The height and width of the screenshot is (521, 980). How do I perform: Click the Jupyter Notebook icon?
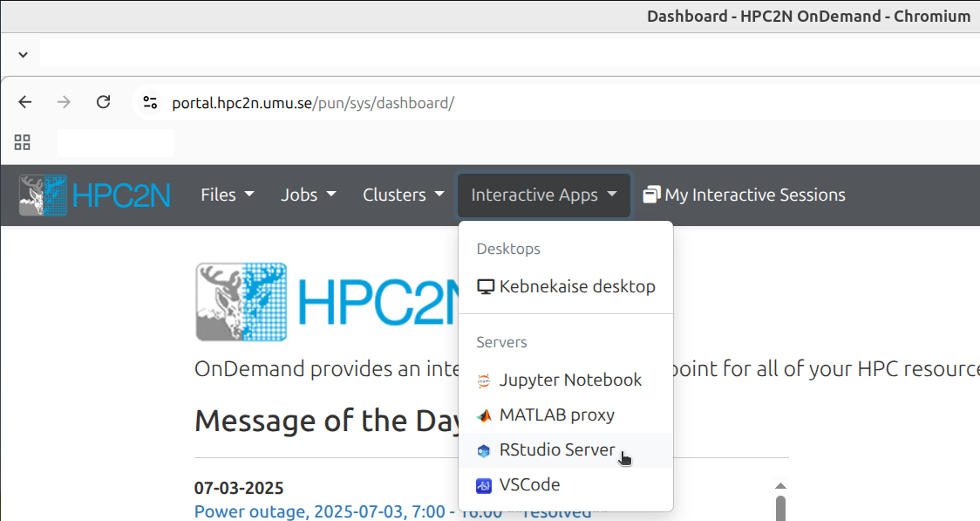click(x=483, y=380)
